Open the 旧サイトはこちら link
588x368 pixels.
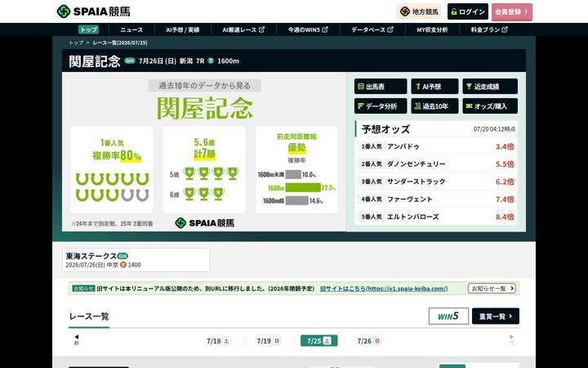tap(384, 289)
